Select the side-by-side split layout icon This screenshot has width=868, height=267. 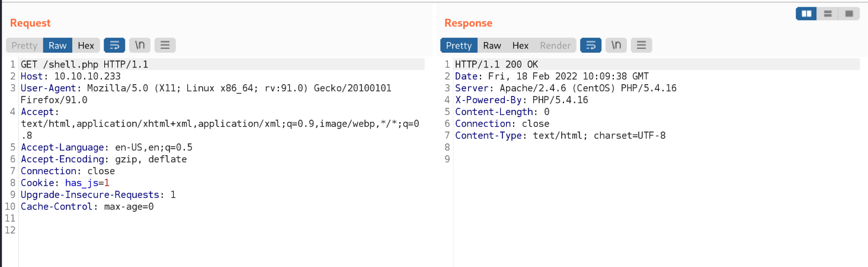(806, 13)
